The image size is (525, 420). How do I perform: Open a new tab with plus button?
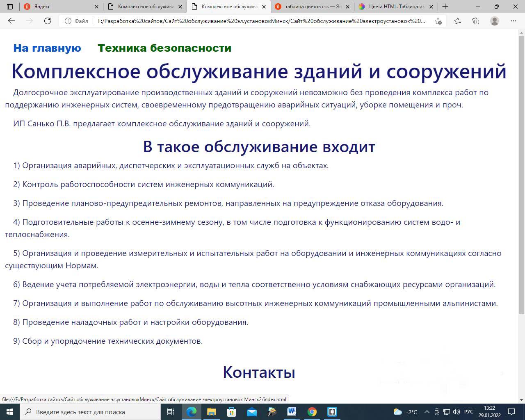coord(445,7)
